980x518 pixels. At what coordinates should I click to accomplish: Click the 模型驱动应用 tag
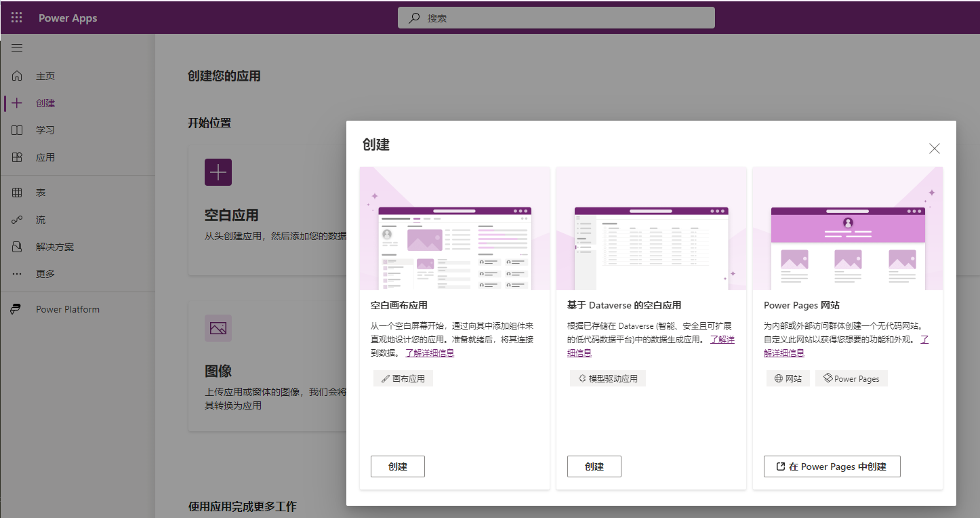608,378
